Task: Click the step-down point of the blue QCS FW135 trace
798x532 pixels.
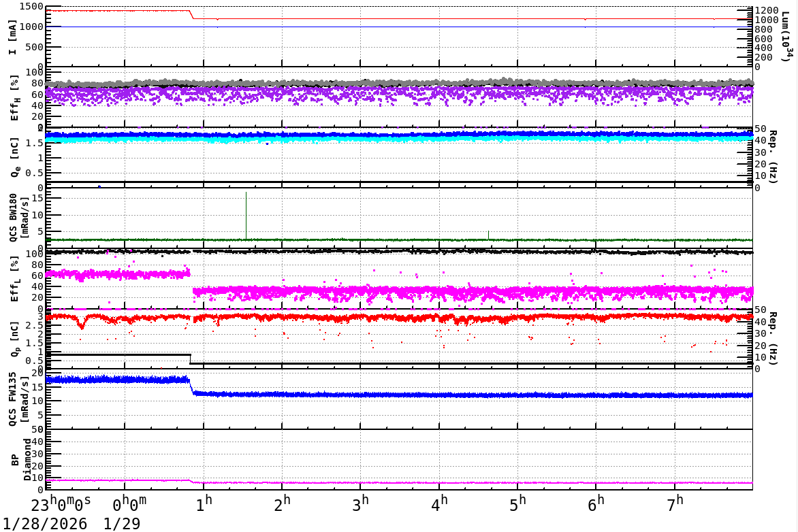Action: tap(192, 386)
